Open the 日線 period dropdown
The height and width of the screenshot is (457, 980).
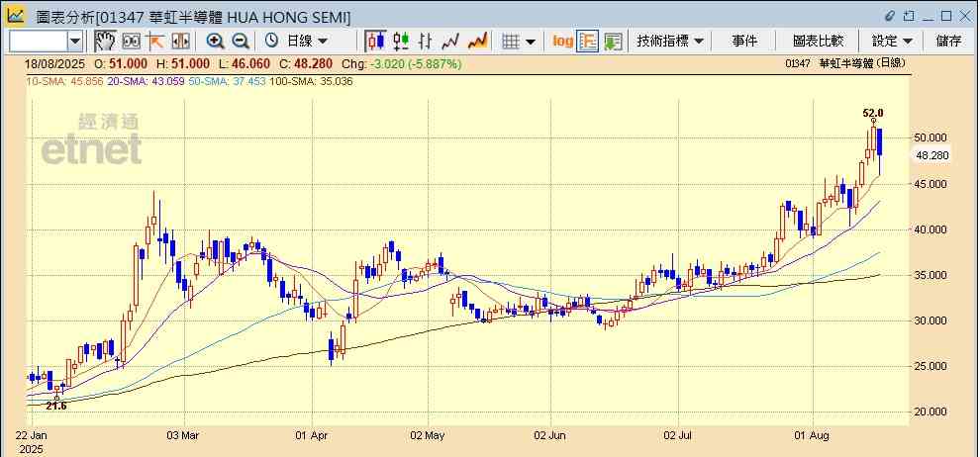tap(307, 42)
